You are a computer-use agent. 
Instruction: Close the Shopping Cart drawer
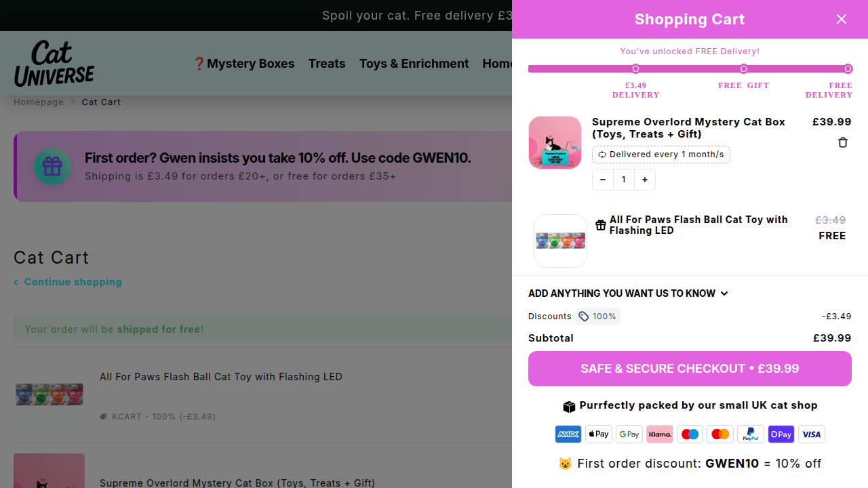pyautogui.click(x=842, y=19)
